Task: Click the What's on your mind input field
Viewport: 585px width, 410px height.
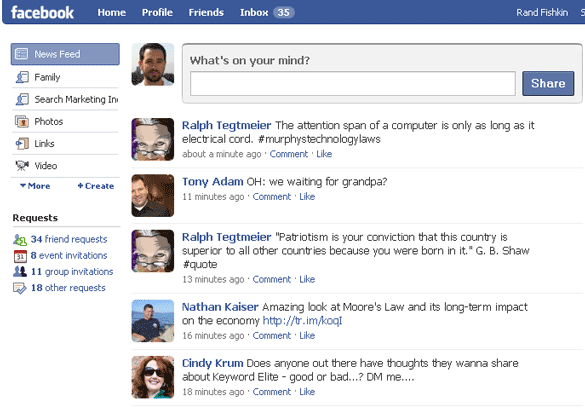Action: click(353, 84)
